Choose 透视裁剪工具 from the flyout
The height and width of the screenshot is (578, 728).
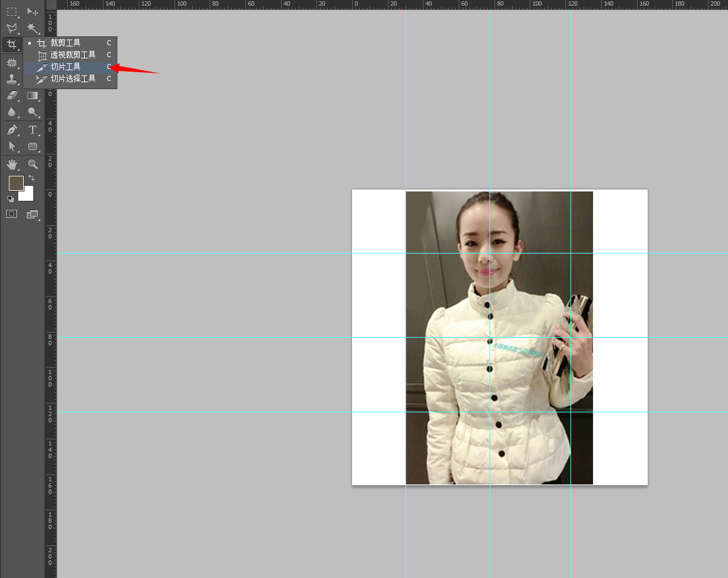coord(73,55)
